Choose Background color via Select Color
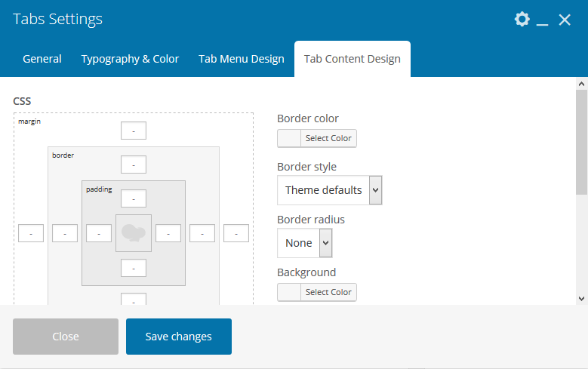The width and height of the screenshot is (588, 369). tap(317, 292)
